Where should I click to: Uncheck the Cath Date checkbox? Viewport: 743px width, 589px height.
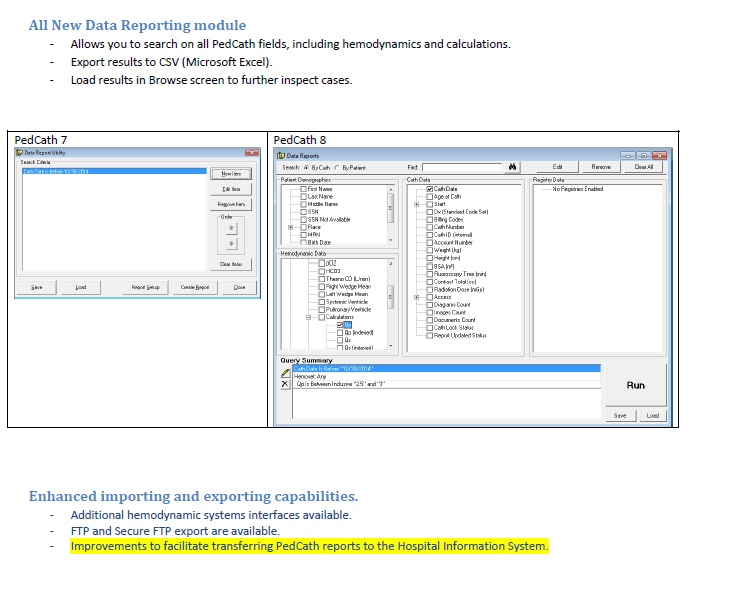coord(430,189)
